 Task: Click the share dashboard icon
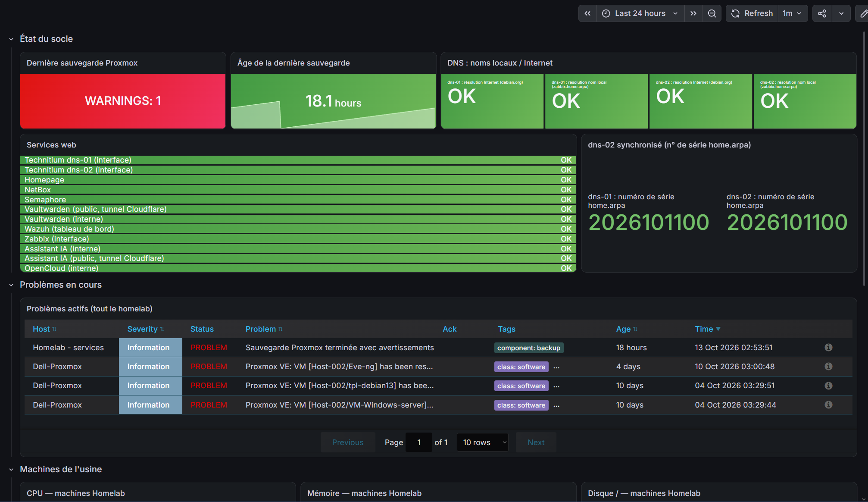pos(822,13)
